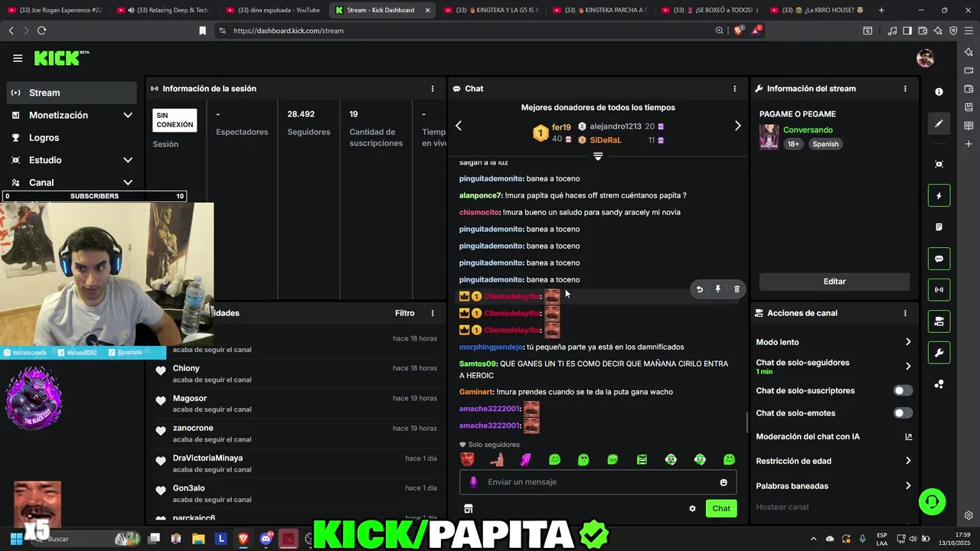Open the activity feed three-dot menu
Screen dimensions: 980x551
pyautogui.click(x=433, y=313)
